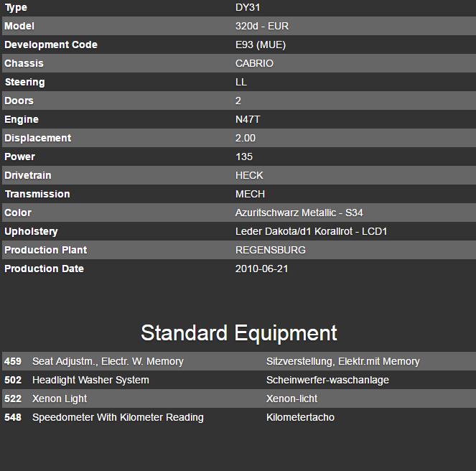Screen dimensions: 476x471
Task: Select the chassis value CABRIO
Action: coord(254,63)
